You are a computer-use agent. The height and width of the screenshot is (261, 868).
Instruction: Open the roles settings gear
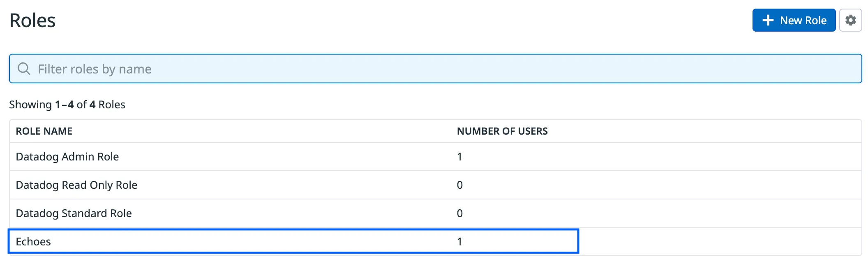(850, 20)
